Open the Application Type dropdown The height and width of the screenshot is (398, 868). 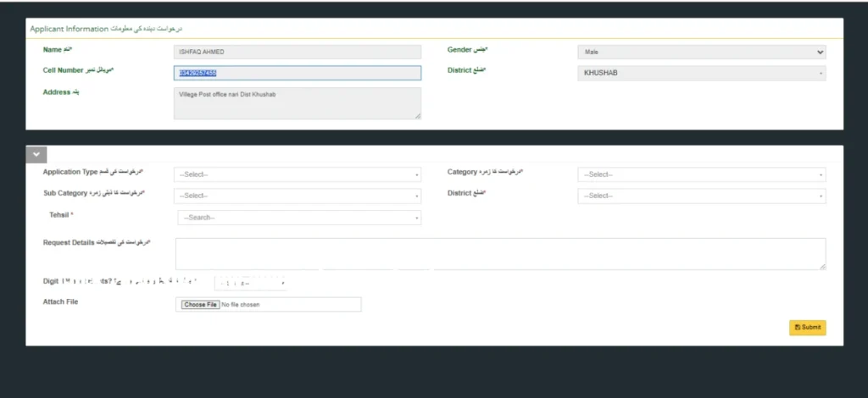(x=297, y=174)
